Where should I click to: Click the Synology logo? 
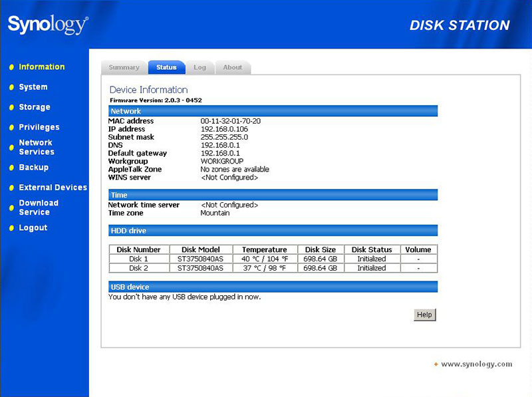[x=48, y=25]
